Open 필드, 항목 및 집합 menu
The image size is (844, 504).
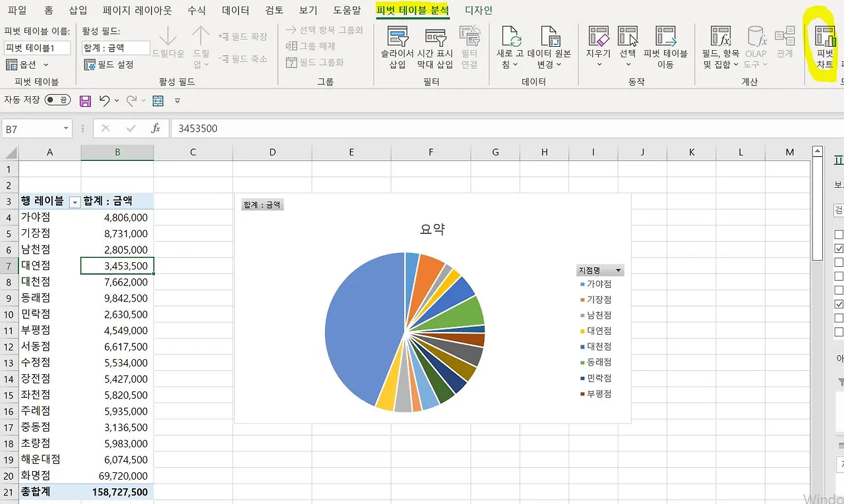721,47
